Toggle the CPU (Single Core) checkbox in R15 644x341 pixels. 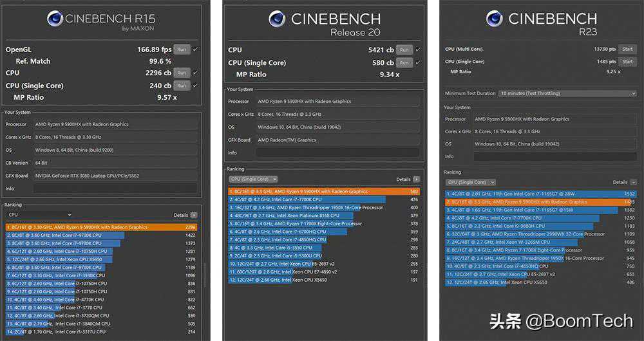pyautogui.click(x=195, y=85)
